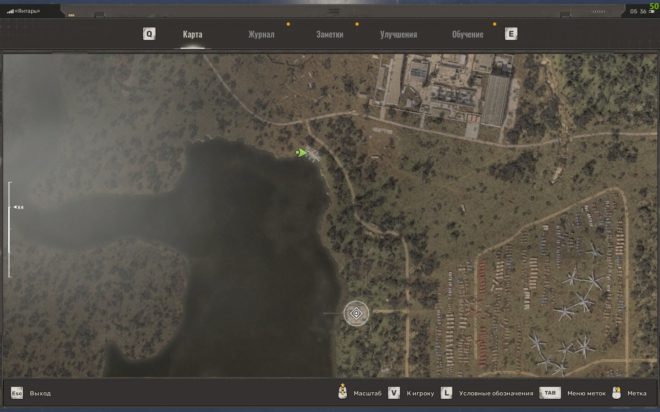The image size is (660, 412).
Task: Click the L key icon
Action: pyautogui.click(x=447, y=393)
